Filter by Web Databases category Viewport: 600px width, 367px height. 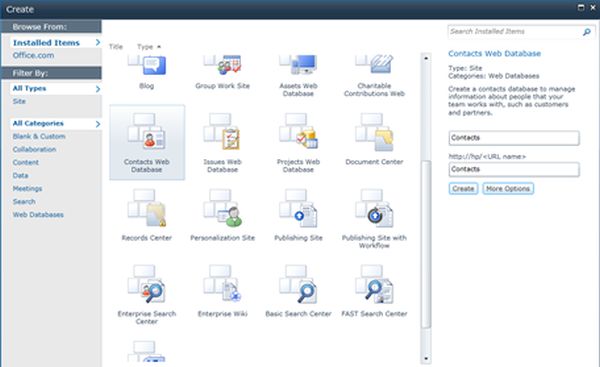click(x=38, y=214)
